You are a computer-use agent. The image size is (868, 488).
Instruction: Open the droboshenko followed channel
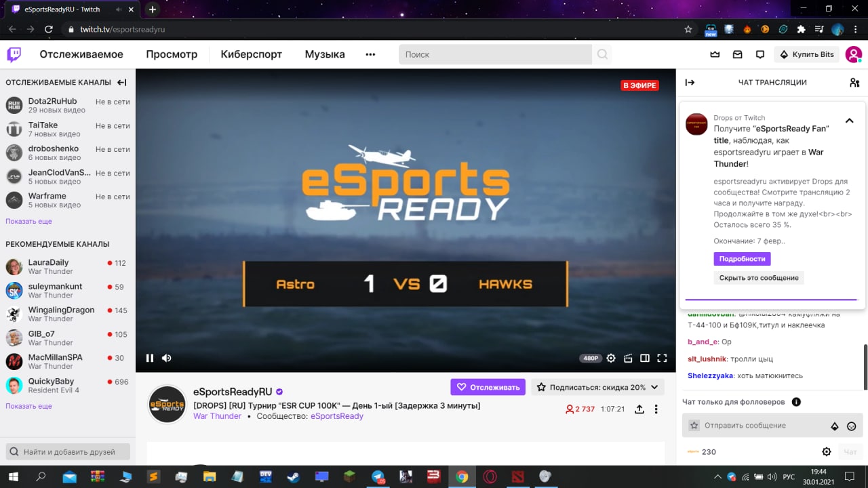[x=68, y=152]
